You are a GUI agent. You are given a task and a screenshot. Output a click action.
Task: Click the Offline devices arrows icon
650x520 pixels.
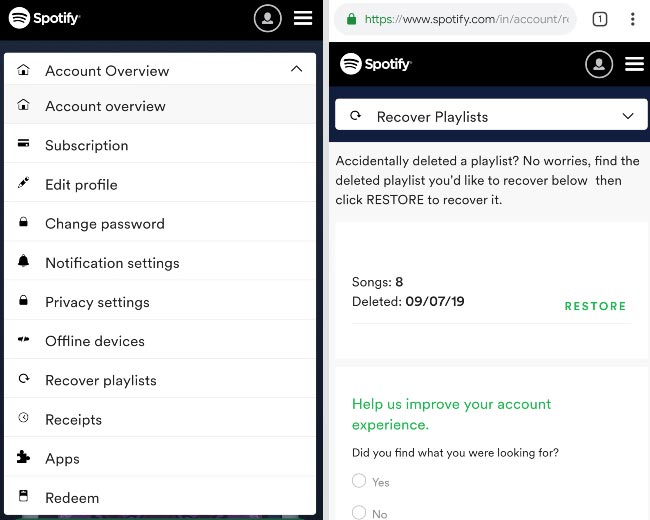click(24, 339)
